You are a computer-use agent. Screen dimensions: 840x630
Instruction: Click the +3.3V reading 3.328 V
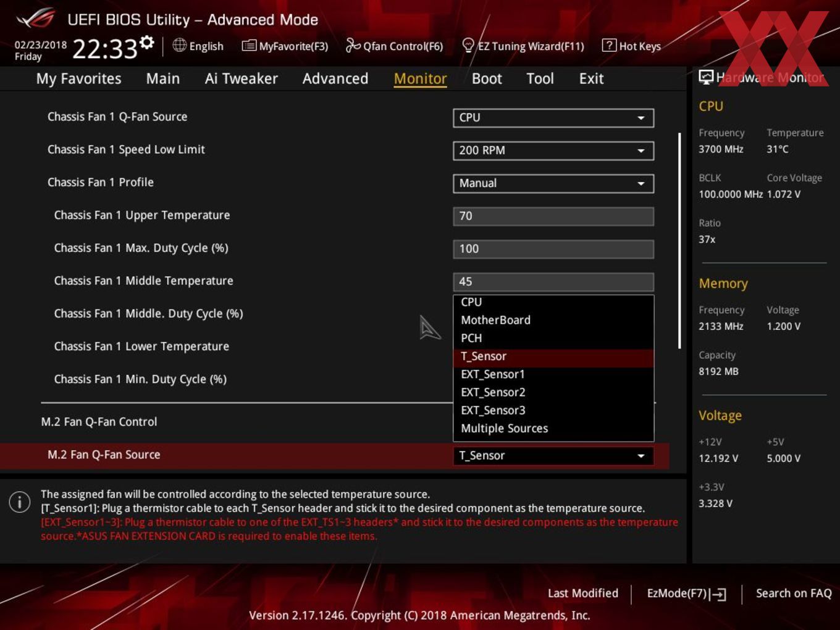pos(715,503)
